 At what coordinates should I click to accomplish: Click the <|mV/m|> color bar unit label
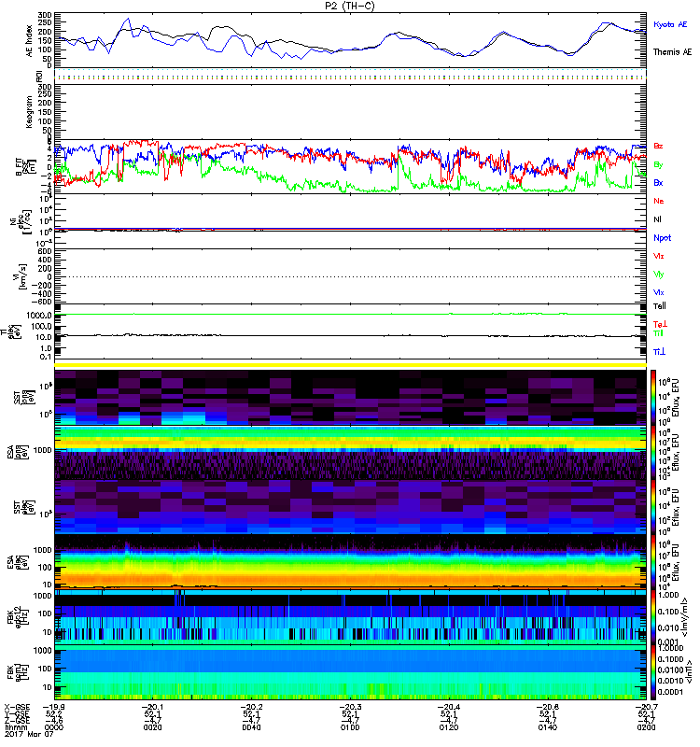685,617
